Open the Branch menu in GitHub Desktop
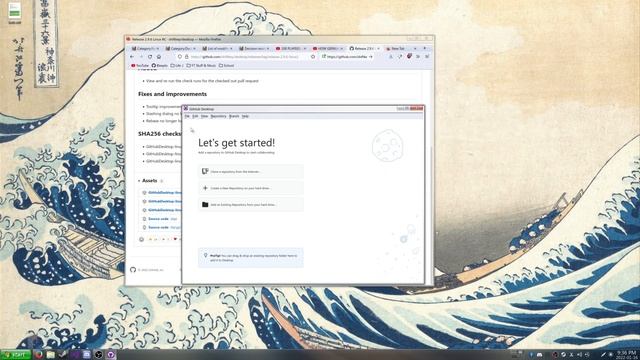Screen dimensions: 640x360 234,116
